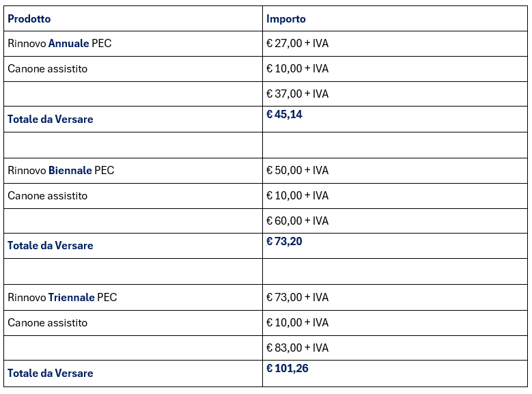The image size is (532, 394).
Task: Select Canone assistito below Rinnovo Triennale PEC
Action: tap(47, 322)
